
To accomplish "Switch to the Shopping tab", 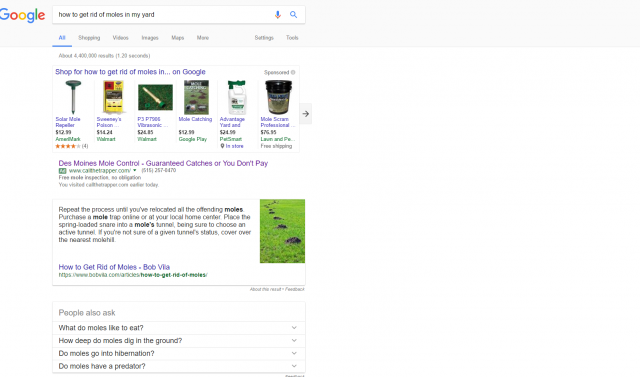I will tap(89, 38).
